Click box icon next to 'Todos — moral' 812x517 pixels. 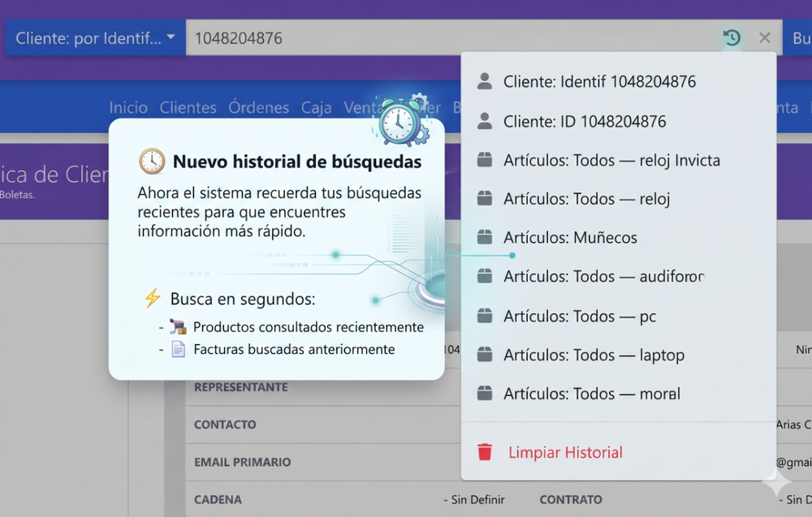tap(485, 393)
